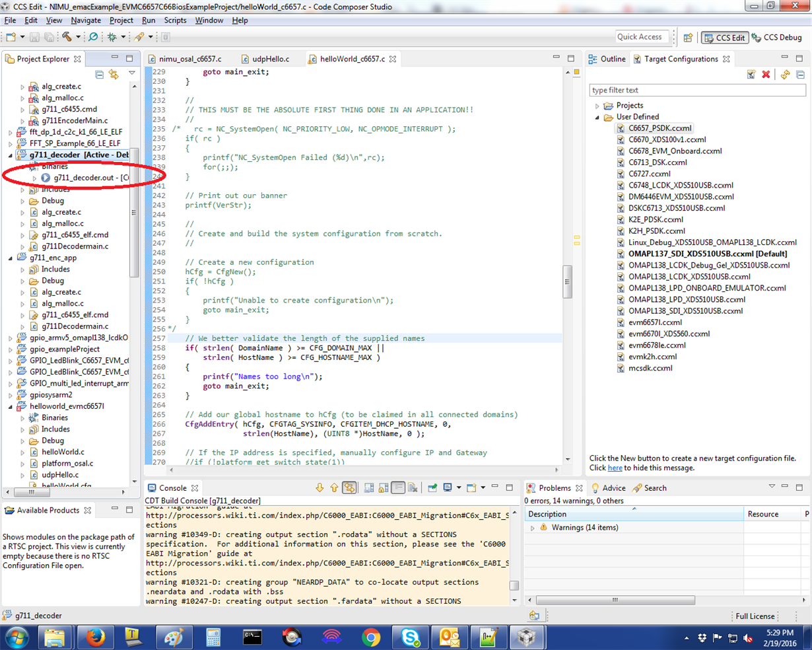Toggle Show Error Context in Console
This screenshot has height=650, width=812.
click(x=349, y=488)
